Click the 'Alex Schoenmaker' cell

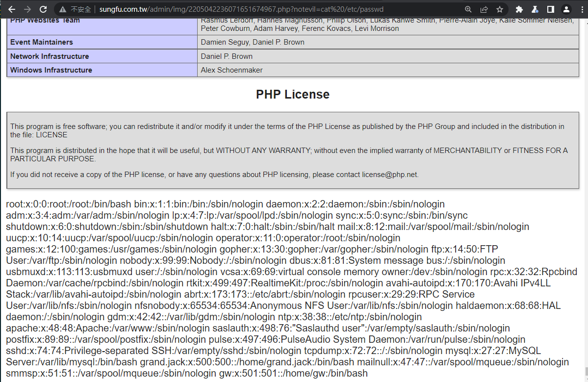pos(388,70)
